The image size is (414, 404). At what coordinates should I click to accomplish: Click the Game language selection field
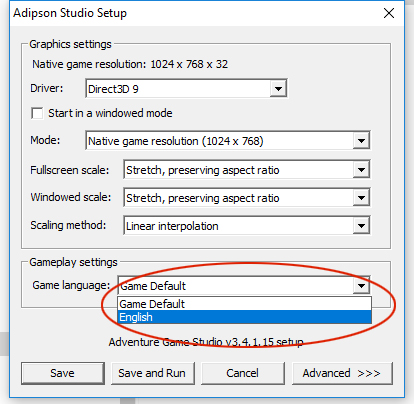[244, 285]
